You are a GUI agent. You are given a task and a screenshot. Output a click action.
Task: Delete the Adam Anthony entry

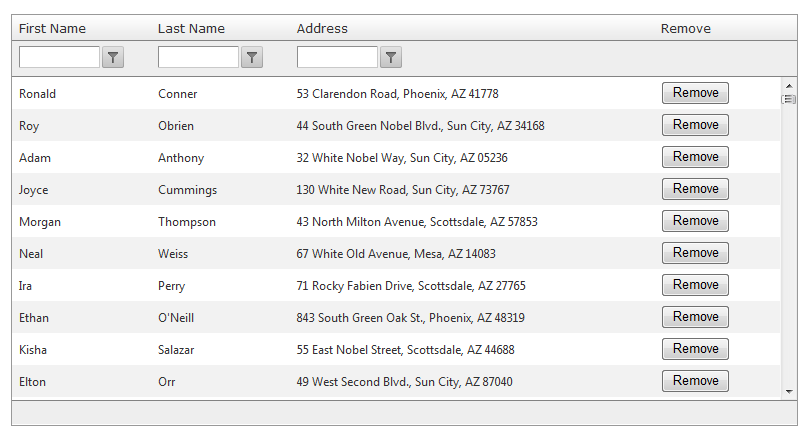pyautogui.click(x=695, y=157)
